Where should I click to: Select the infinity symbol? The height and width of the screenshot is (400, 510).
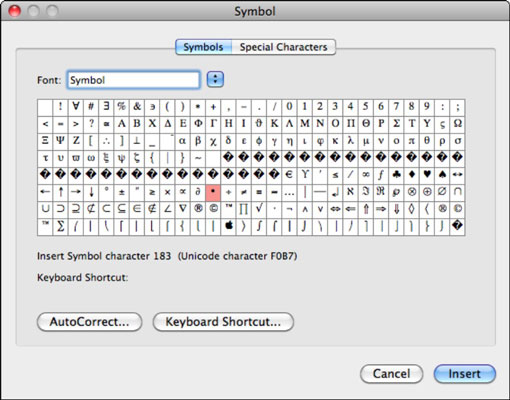point(366,175)
